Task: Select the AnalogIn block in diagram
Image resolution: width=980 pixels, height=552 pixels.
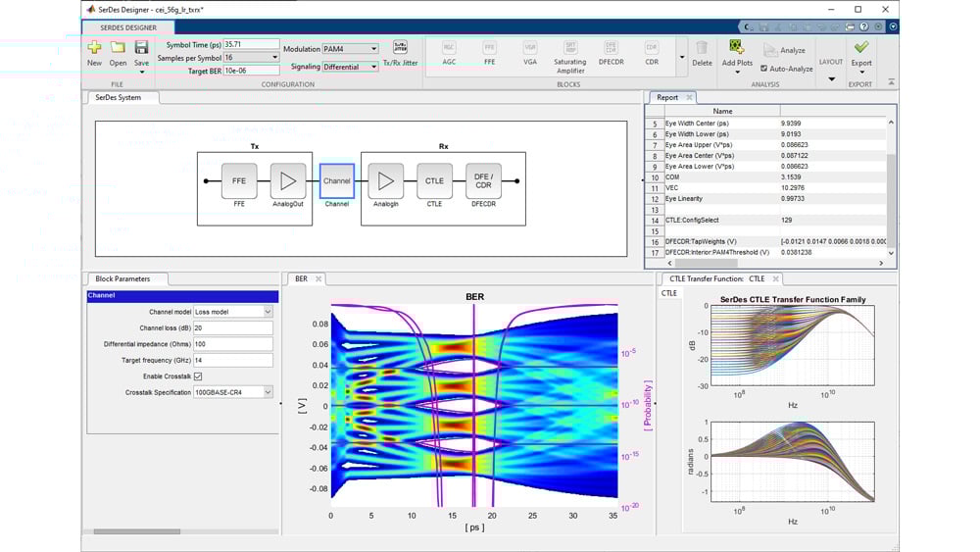Action: [385, 180]
